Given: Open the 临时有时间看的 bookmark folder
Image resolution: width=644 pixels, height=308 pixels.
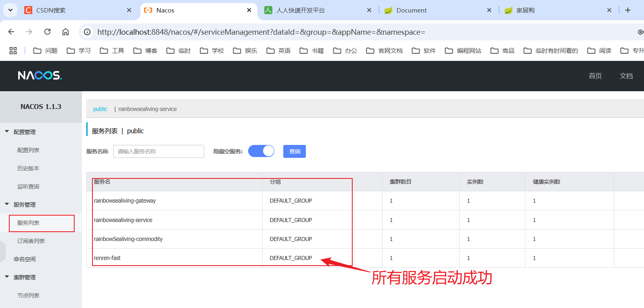Looking at the screenshot, I should pos(551,50).
